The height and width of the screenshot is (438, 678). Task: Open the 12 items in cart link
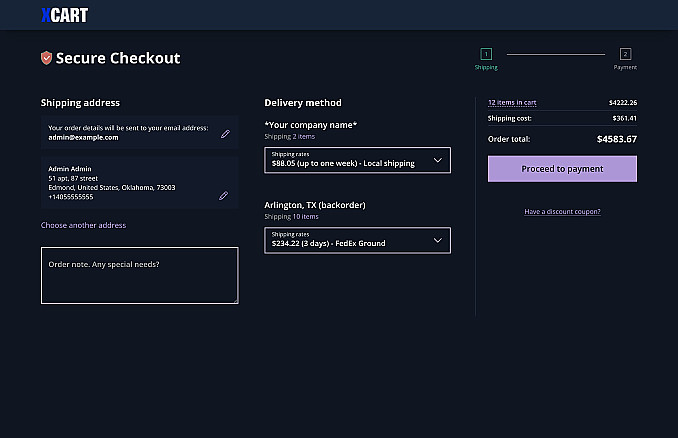512,102
